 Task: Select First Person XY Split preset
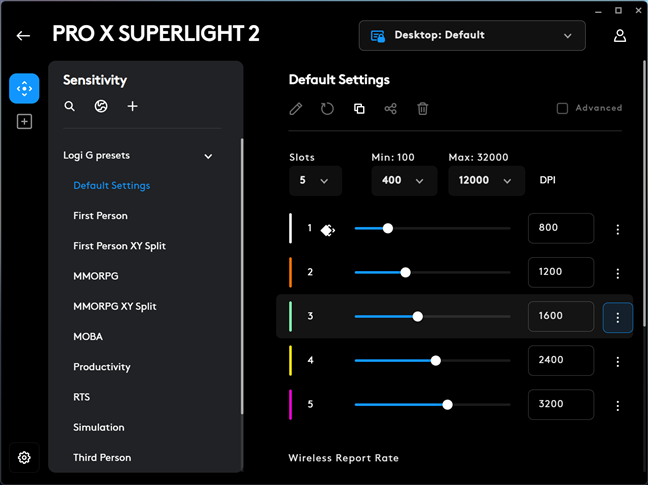(x=119, y=246)
